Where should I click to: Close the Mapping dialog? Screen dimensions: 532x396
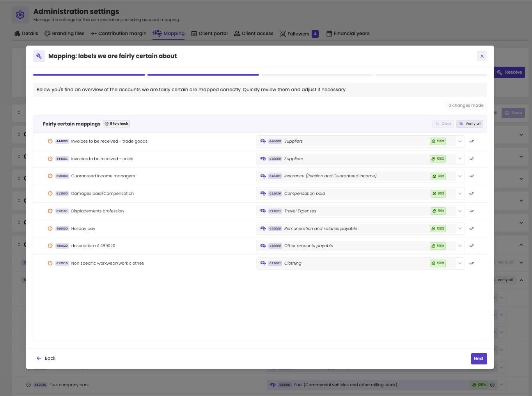click(x=482, y=56)
